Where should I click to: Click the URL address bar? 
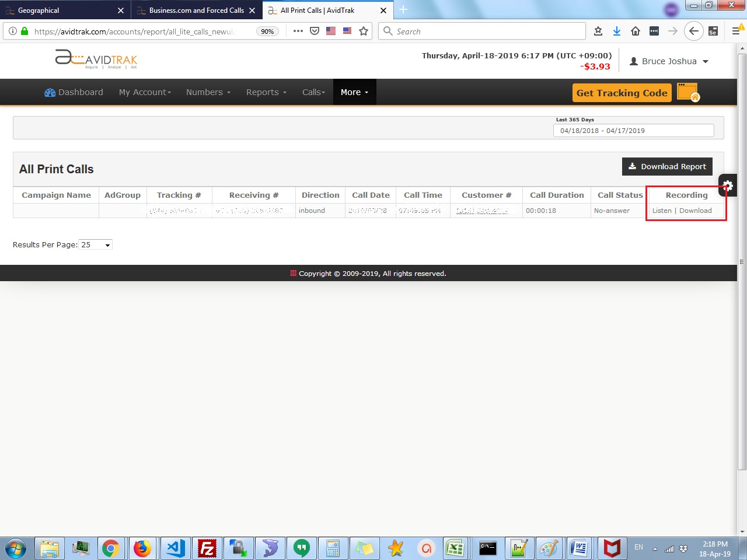point(134,32)
